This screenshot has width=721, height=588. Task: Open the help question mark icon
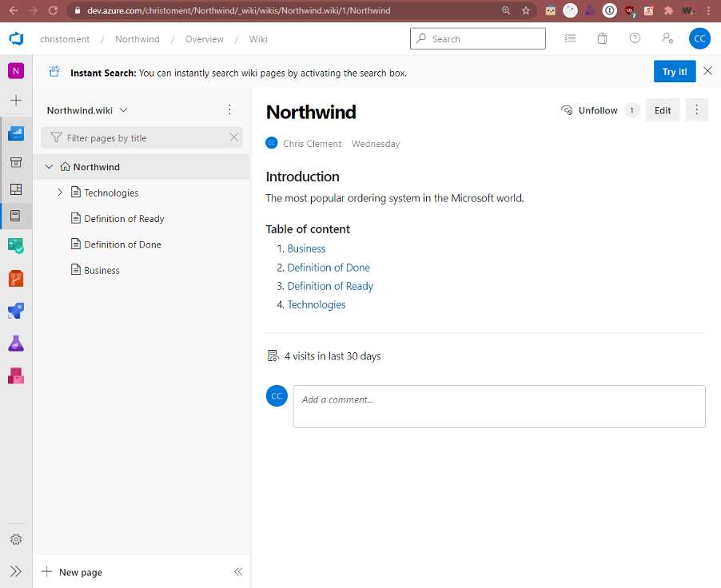point(635,38)
